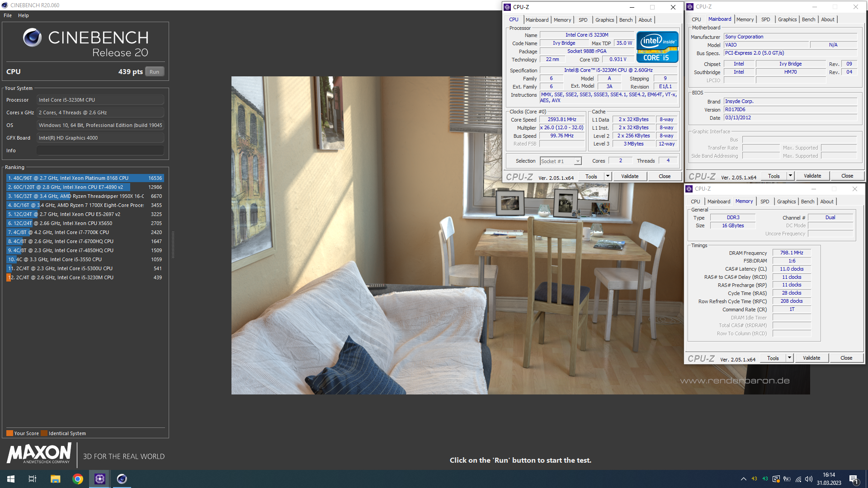Open File Explorer from the taskbar
This screenshot has width=868, height=488.
pyautogui.click(x=55, y=479)
